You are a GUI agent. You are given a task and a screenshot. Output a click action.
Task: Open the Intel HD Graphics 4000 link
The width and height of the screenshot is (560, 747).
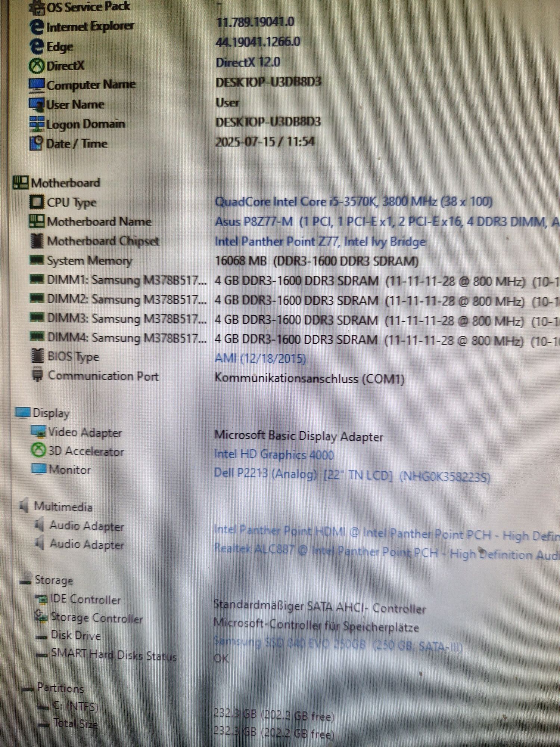coord(274,455)
